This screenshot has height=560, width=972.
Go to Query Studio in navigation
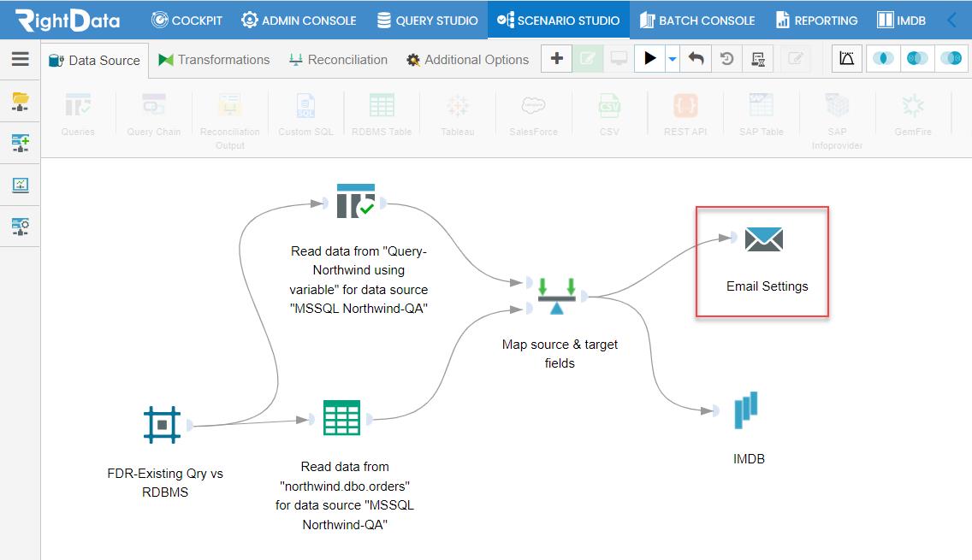tap(427, 21)
